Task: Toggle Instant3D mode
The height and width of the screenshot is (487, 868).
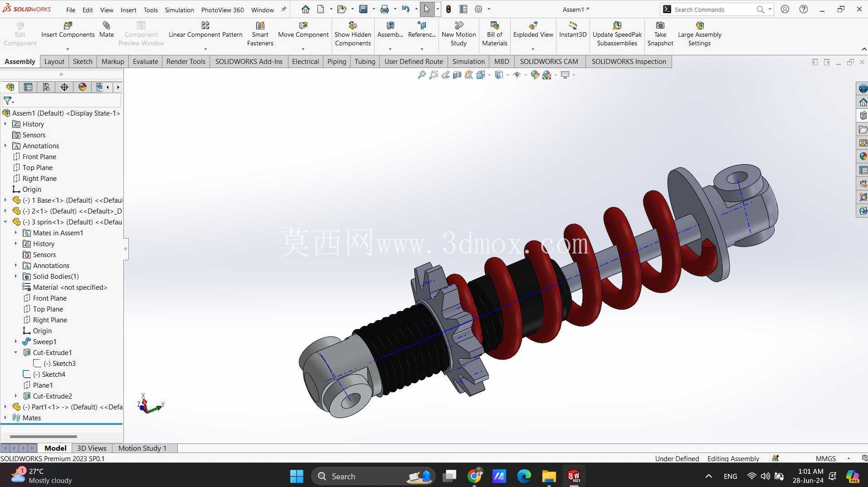Action: click(573, 29)
